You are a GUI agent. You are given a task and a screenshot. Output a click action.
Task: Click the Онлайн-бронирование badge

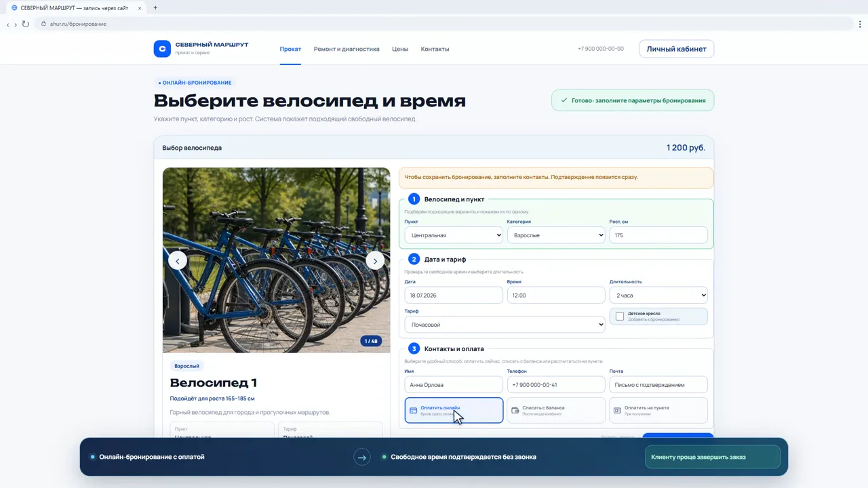click(195, 83)
